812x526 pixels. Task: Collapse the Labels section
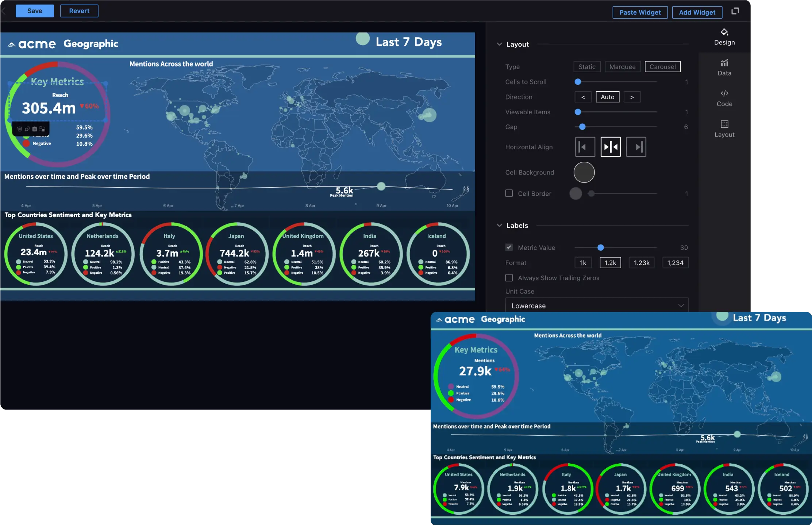click(499, 225)
